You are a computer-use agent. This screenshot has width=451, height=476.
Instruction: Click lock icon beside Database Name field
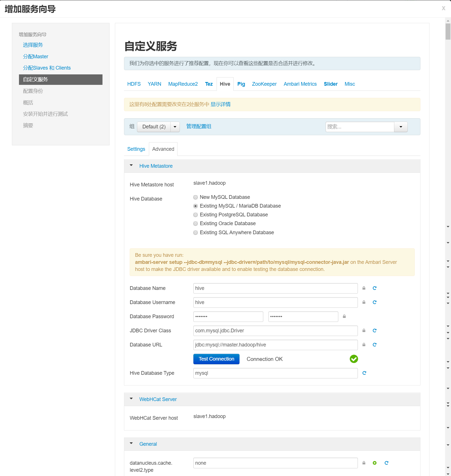(x=364, y=288)
